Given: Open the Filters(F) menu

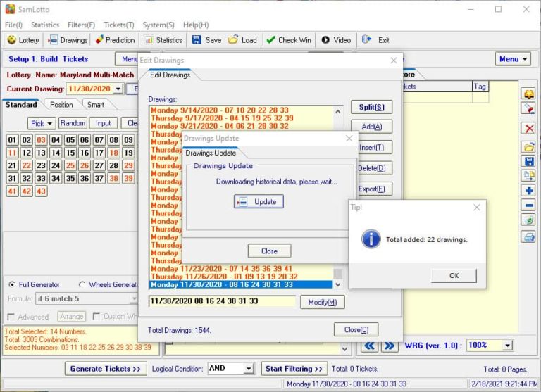Looking at the screenshot, I should [81, 25].
